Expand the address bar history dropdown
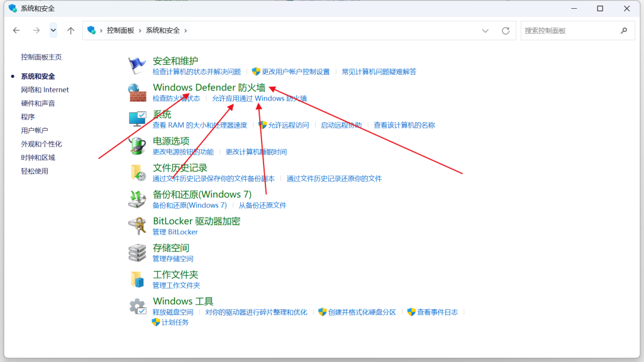Image resolution: width=644 pixels, height=362 pixels. (485, 31)
